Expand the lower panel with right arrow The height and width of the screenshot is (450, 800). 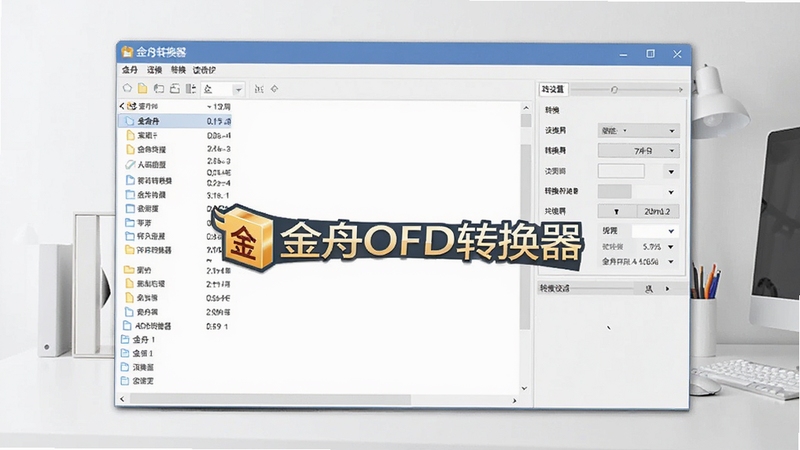[667, 289]
